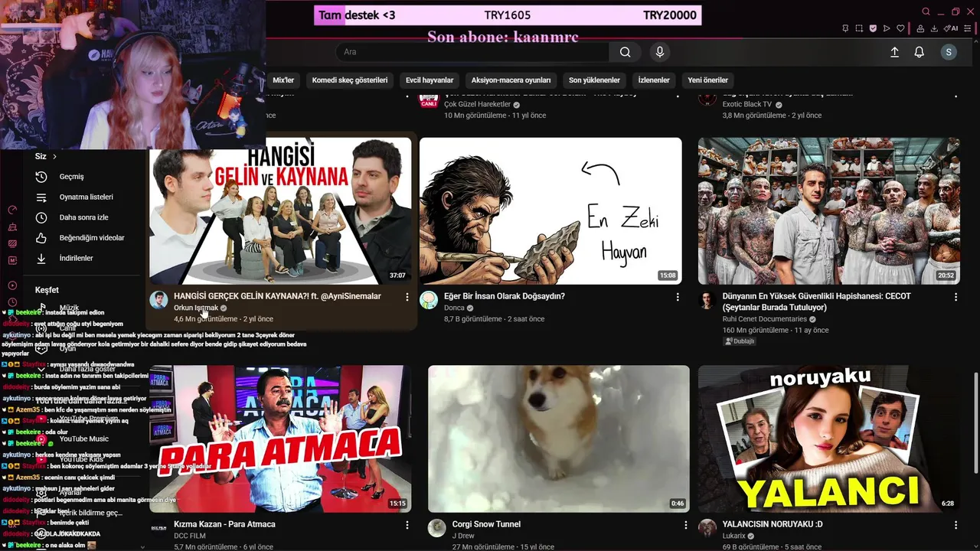Viewport: 980px width, 551px height.
Task: Select the Komedi skeç gösterileri chip
Action: 350,80
